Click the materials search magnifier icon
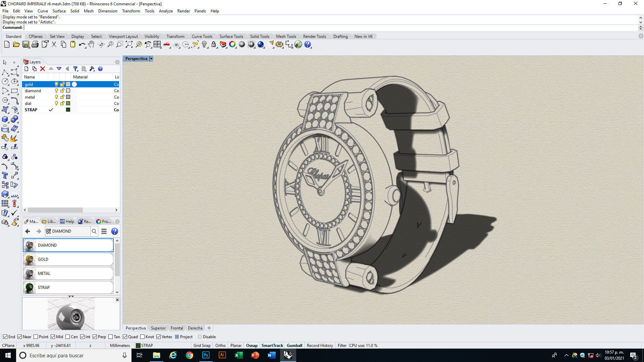The image size is (644, 362). (x=94, y=231)
